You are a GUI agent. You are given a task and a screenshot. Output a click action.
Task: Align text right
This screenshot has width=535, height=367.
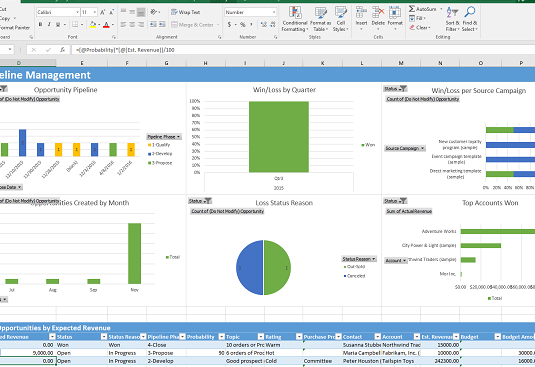(141, 25)
